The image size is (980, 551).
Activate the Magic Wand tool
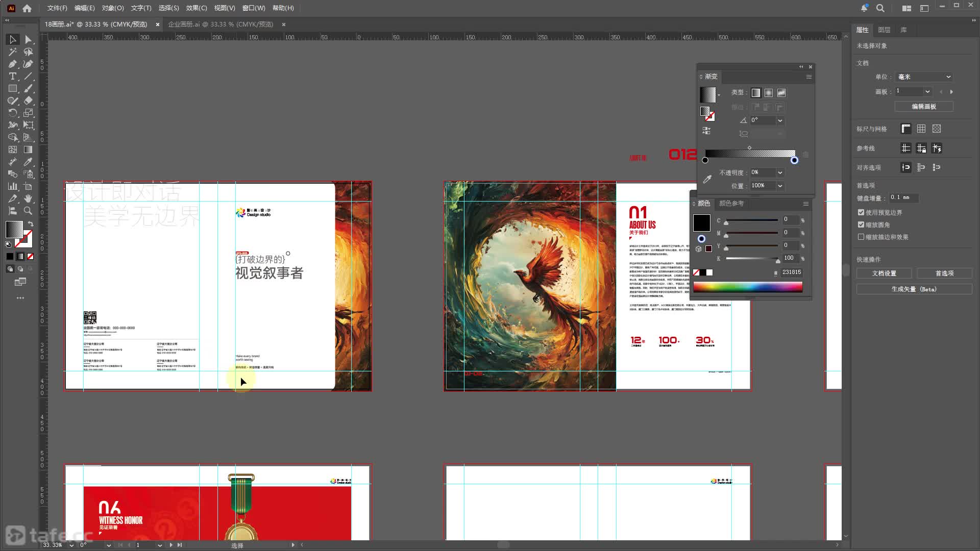pos(13,52)
